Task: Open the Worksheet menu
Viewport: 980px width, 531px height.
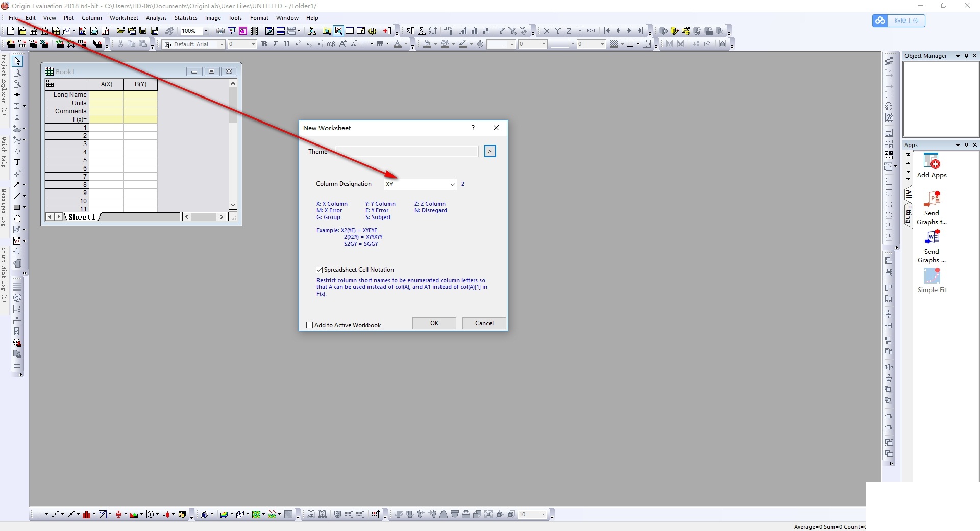Action: tap(124, 18)
